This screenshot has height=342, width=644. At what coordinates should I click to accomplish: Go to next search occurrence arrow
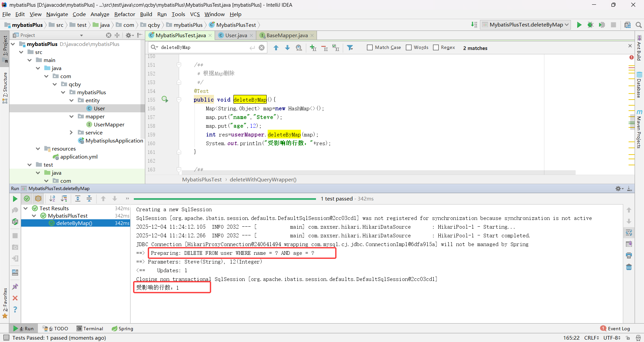(x=287, y=48)
